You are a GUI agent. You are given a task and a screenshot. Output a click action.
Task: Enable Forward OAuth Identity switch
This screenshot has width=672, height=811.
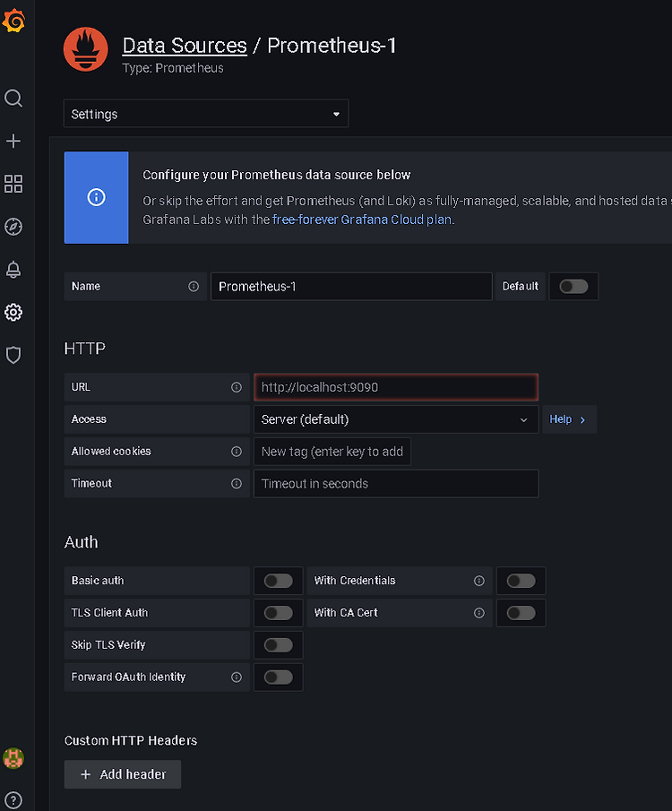click(279, 677)
